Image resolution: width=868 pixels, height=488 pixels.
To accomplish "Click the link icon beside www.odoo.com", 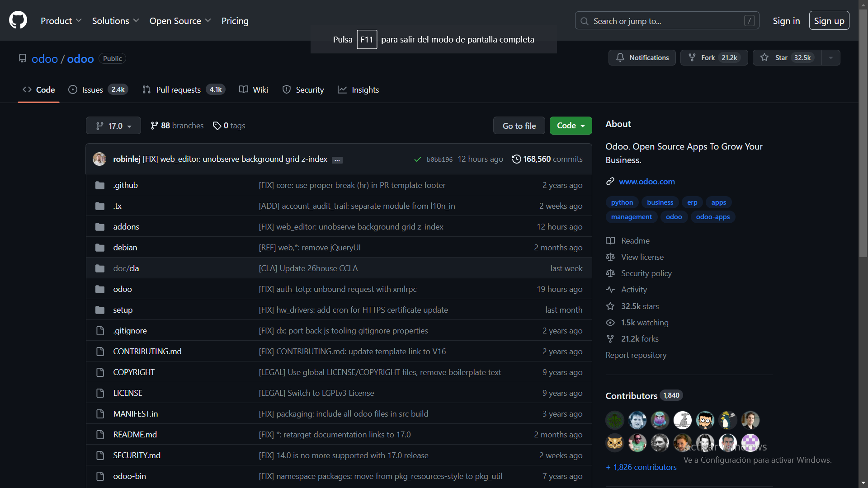I will click(x=610, y=181).
